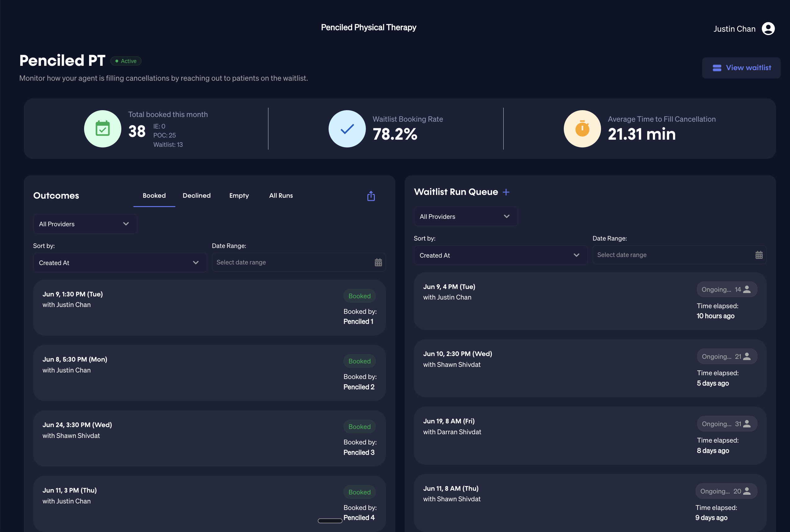
Task: Click Waitlist Queue Select date range field
Action: [x=680, y=255]
